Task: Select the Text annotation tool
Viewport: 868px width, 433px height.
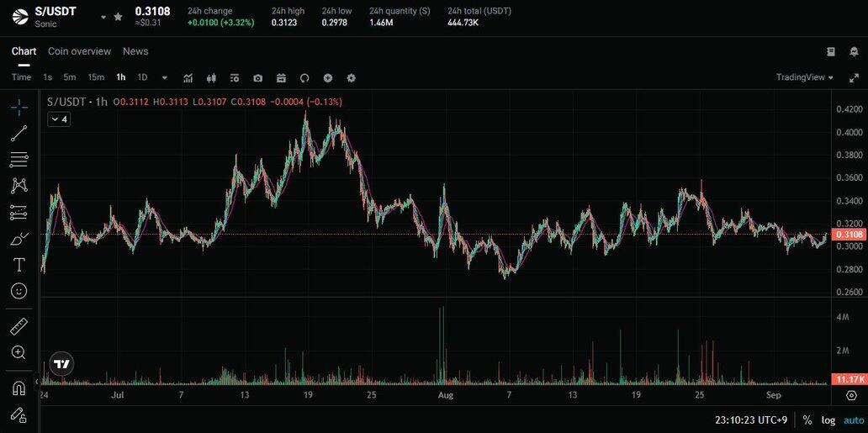Action: [x=19, y=265]
